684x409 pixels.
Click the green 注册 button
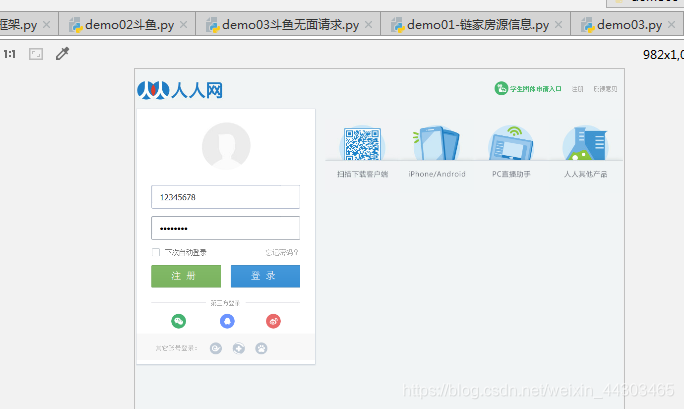[x=186, y=276]
